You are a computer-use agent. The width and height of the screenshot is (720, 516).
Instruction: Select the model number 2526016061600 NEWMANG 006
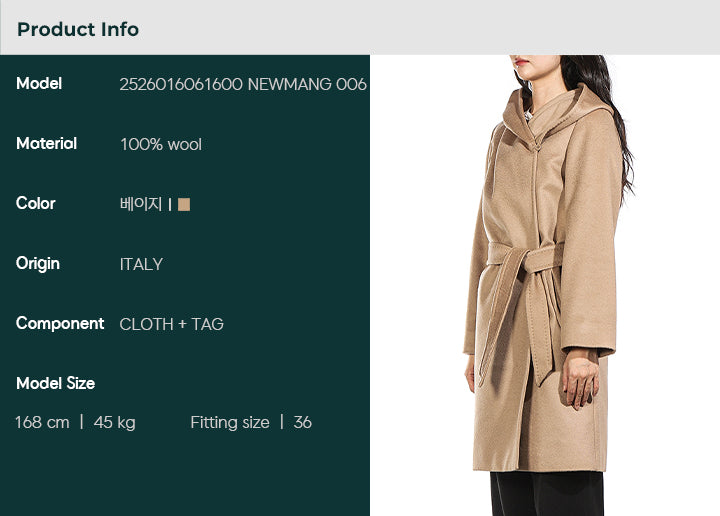(243, 84)
